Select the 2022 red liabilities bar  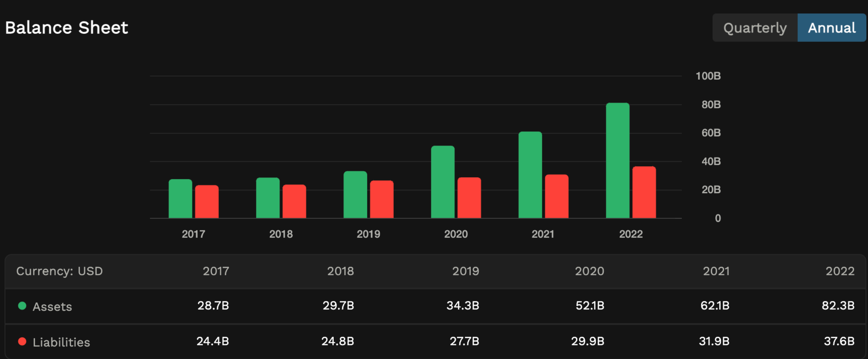644,192
